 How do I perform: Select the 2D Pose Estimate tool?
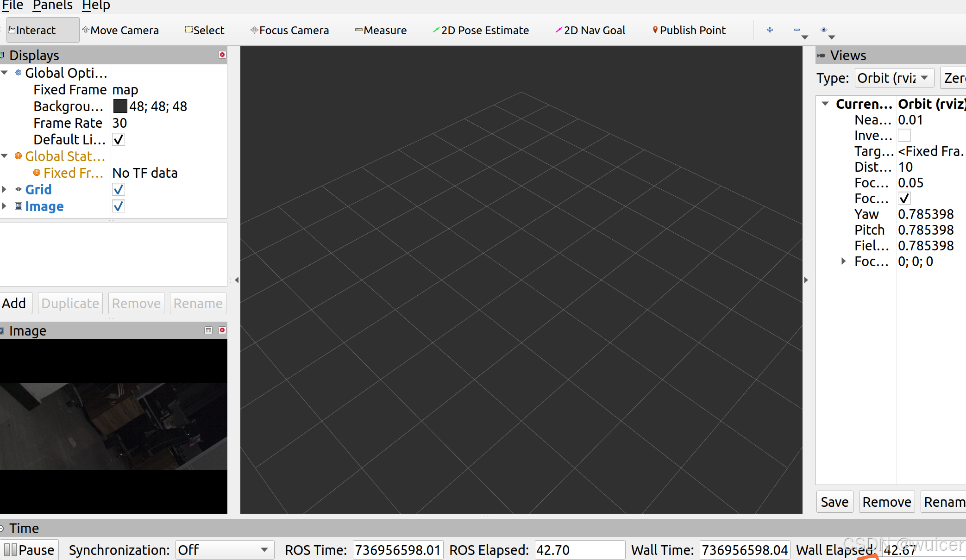click(x=481, y=31)
